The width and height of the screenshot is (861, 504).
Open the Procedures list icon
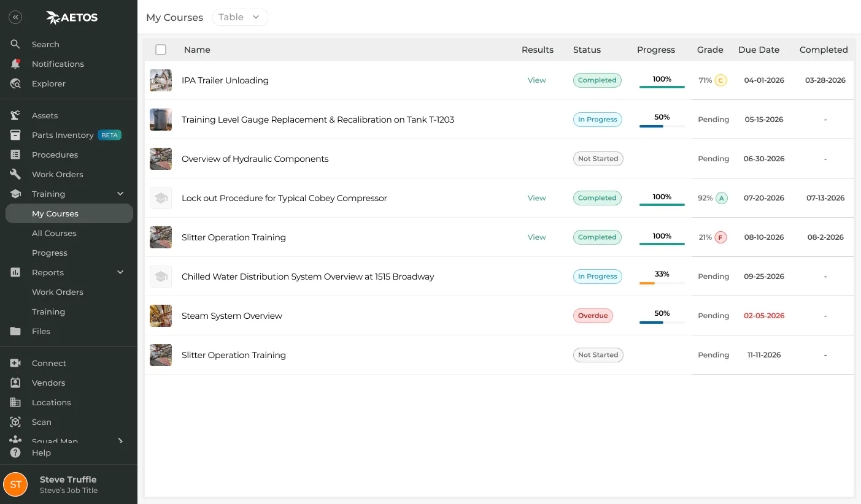15,155
